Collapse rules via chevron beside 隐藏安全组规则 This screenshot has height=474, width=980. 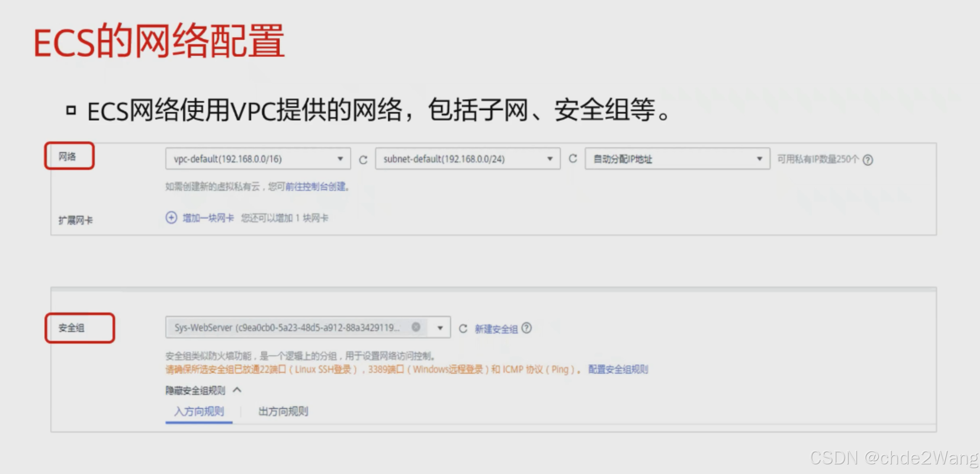coord(237,390)
